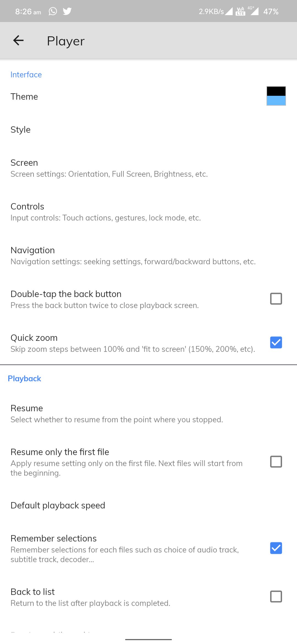The height and width of the screenshot is (644, 297).
Task: Tap the Twitter notification icon
Action: (67, 11)
